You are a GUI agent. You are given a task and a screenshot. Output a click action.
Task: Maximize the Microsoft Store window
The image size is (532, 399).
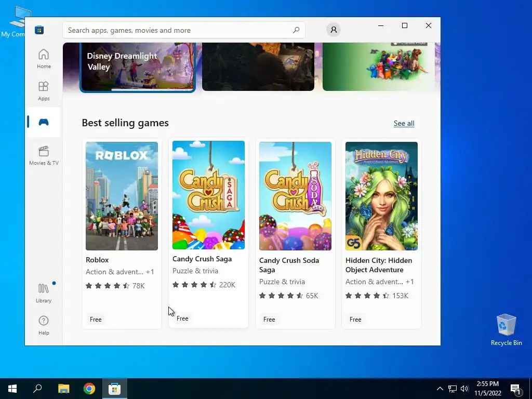click(x=404, y=25)
